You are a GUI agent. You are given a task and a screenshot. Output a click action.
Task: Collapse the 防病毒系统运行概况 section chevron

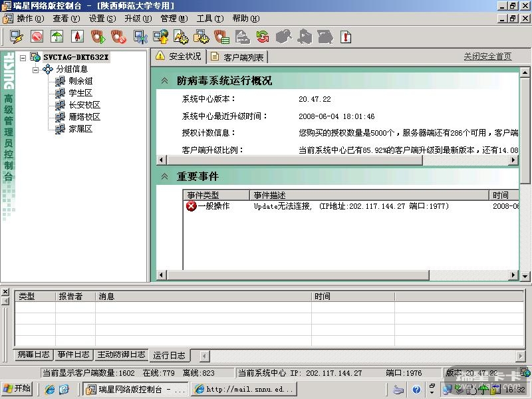164,80
